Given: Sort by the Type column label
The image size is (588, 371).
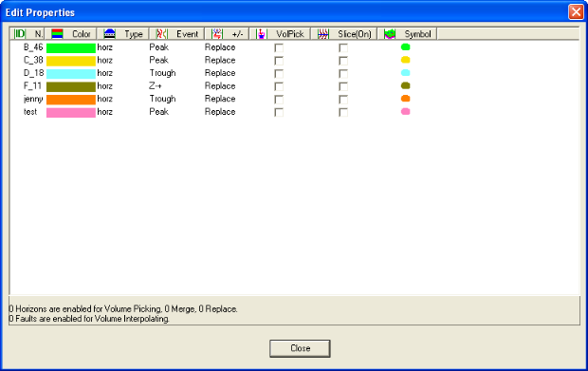Looking at the screenshot, I should 134,34.
